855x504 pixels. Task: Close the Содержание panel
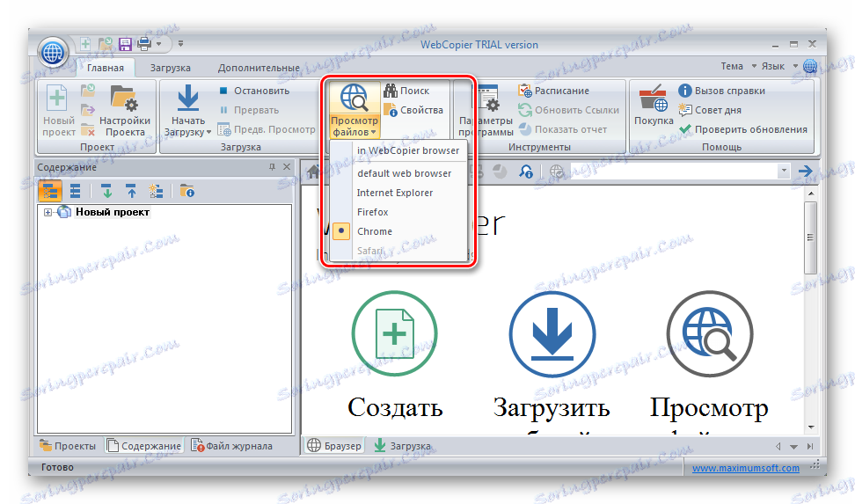click(x=287, y=167)
